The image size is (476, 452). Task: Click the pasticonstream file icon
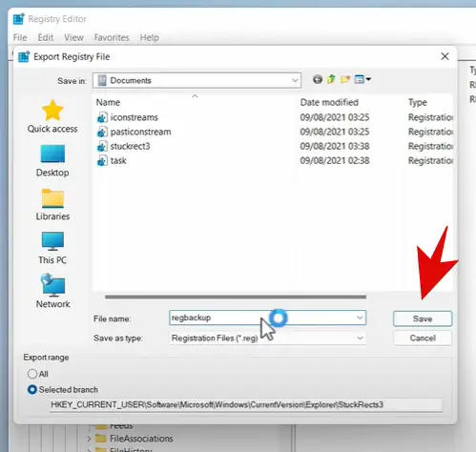pyautogui.click(x=102, y=132)
